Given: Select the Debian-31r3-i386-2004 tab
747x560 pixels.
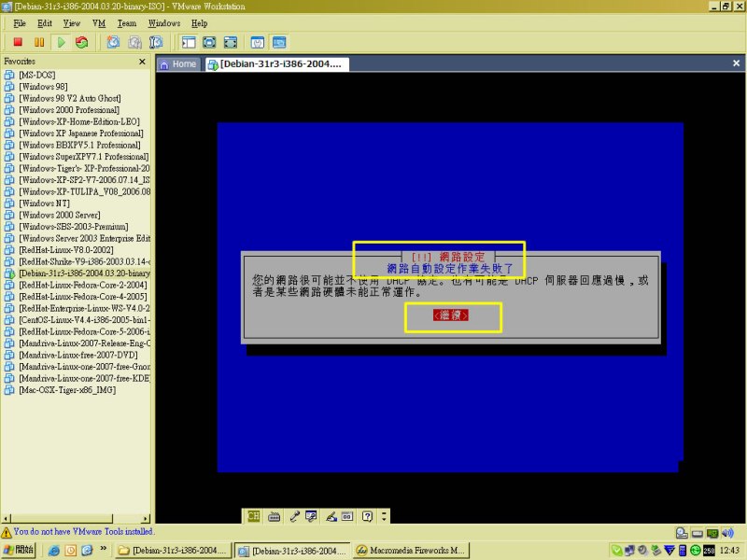Looking at the screenshot, I should (x=276, y=64).
